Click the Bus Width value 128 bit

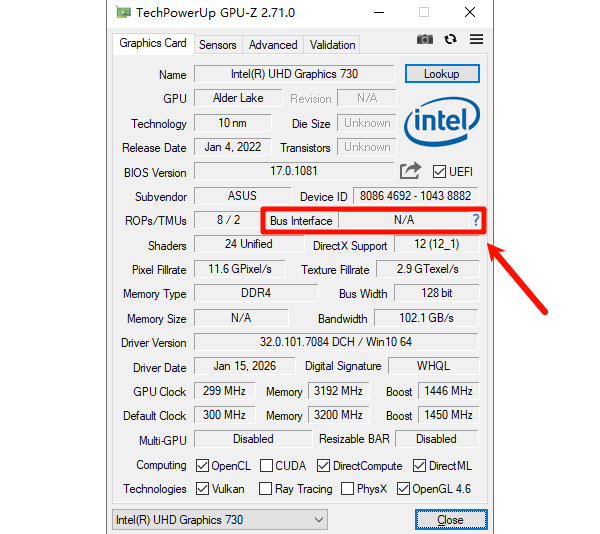point(437,293)
